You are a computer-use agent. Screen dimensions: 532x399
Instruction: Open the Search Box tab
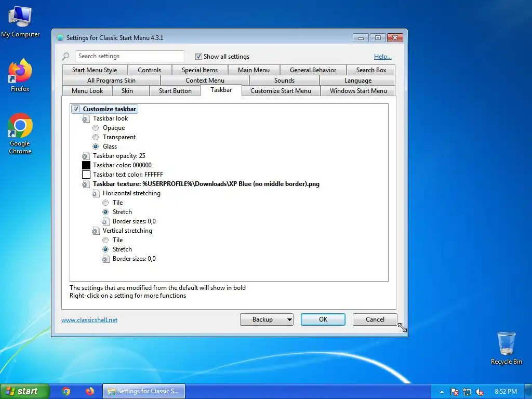click(x=371, y=70)
